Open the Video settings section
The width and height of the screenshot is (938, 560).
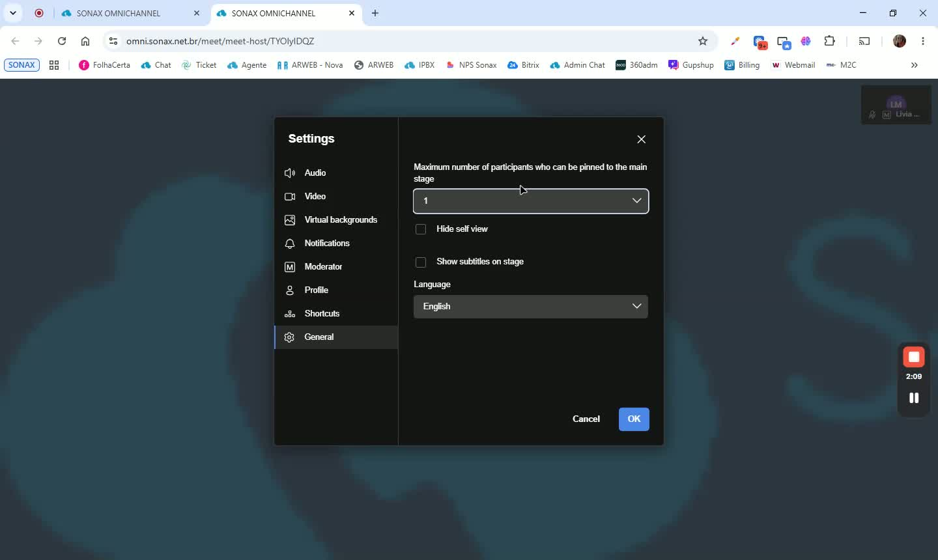336,196
